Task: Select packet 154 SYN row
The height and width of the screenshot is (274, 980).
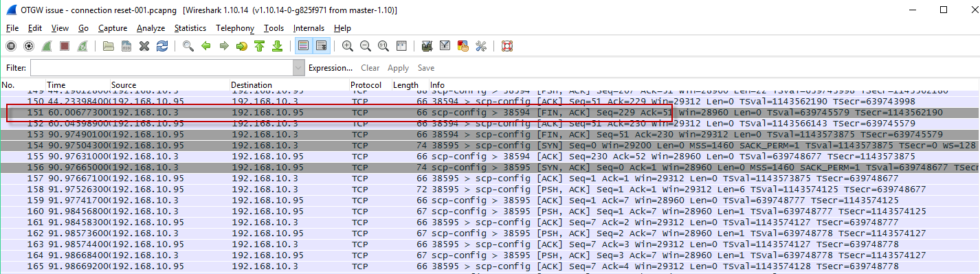Action: tap(490, 146)
